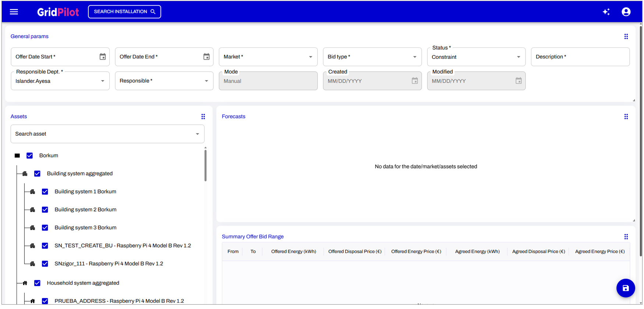
Task: Click the Assets tree vertical scrollbar
Action: [205, 166]
